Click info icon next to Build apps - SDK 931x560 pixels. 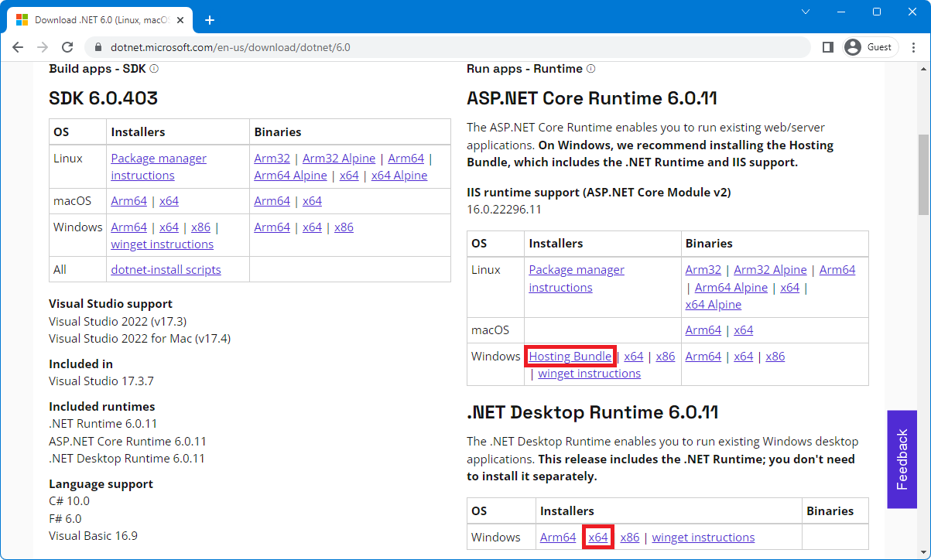[x=154, y=69]
